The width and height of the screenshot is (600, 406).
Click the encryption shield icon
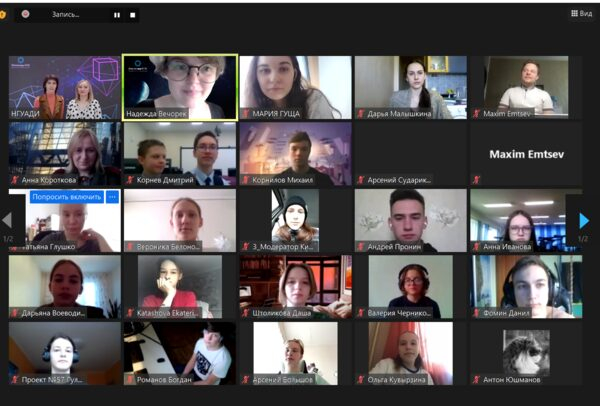tap(2, 15)
